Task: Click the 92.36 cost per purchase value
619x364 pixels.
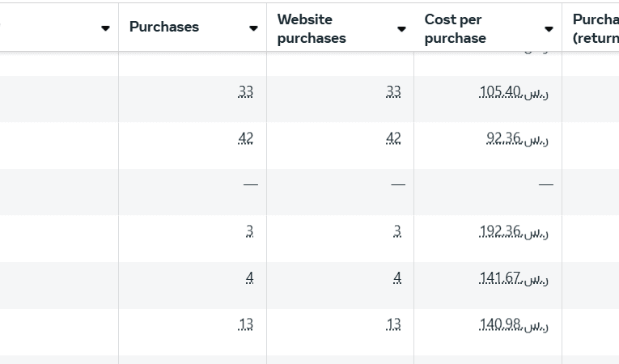Action: pyautogui.click(x=517, y=138)
